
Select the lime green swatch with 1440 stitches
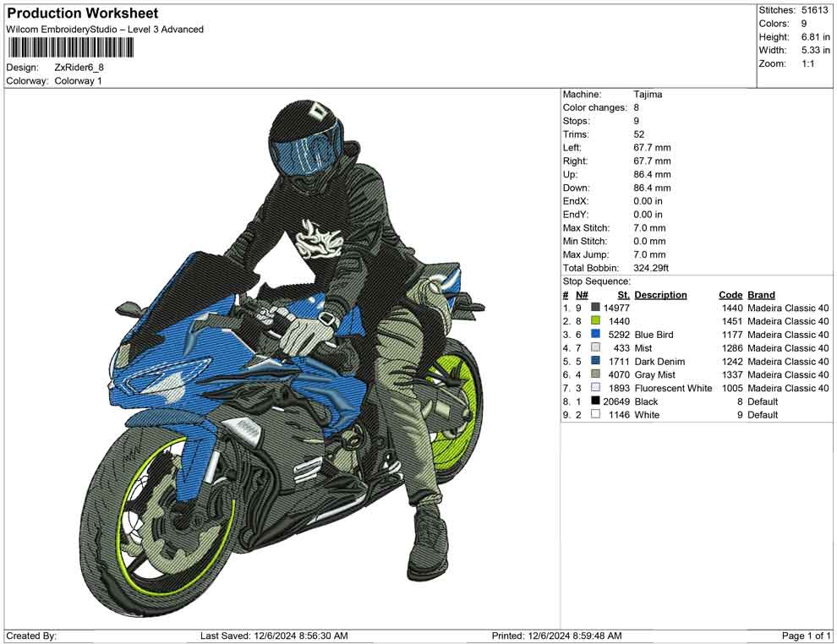click(596, 321)
